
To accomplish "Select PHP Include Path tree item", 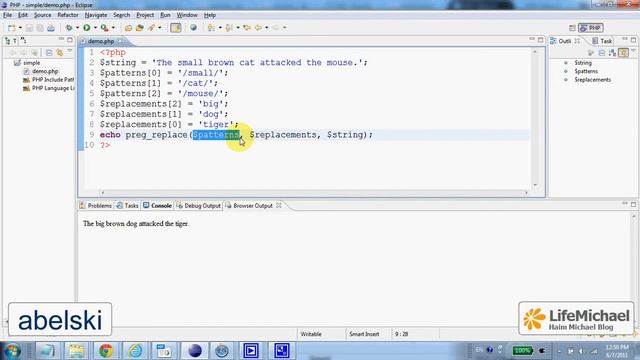I will click(x=49, y=80).
